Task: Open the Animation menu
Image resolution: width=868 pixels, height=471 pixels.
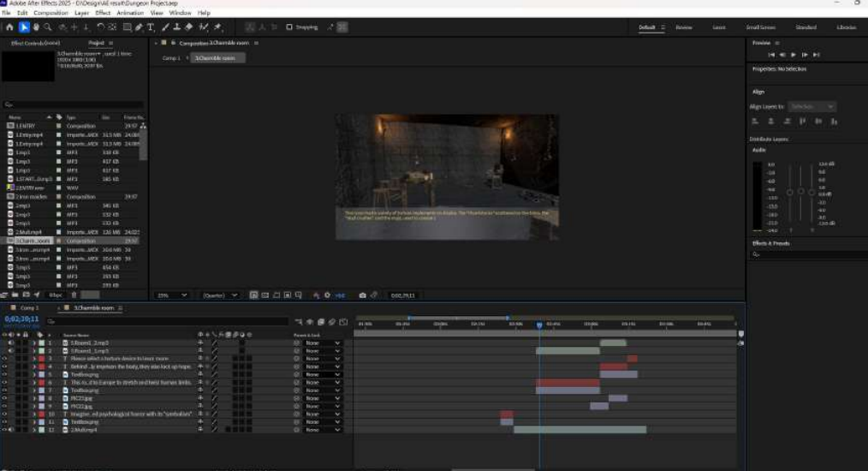Action: (130, 12)
